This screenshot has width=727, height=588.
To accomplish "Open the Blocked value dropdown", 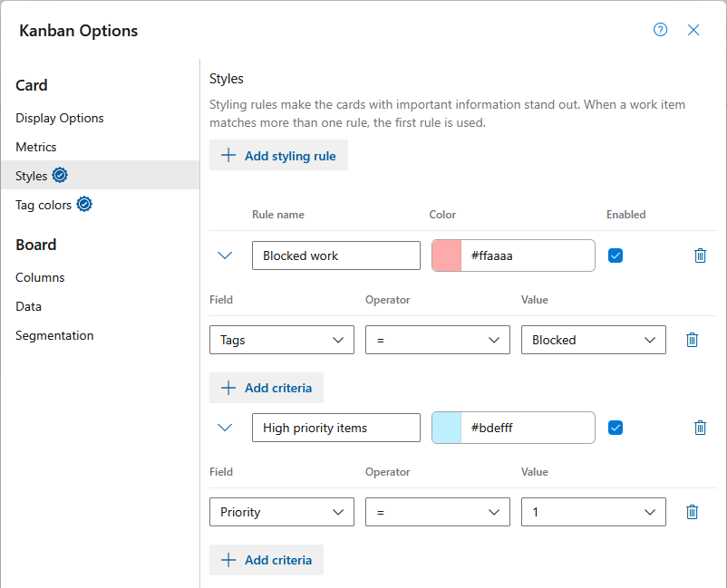I will pos(593,340).
